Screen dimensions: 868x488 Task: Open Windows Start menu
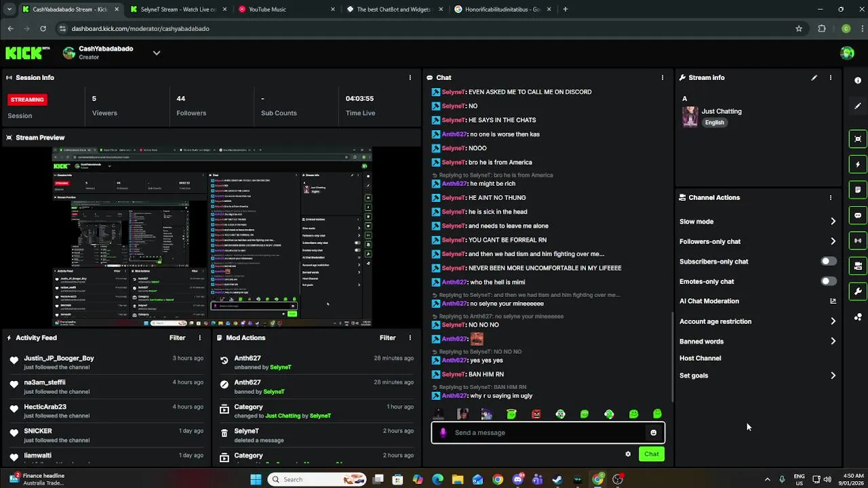256,479
